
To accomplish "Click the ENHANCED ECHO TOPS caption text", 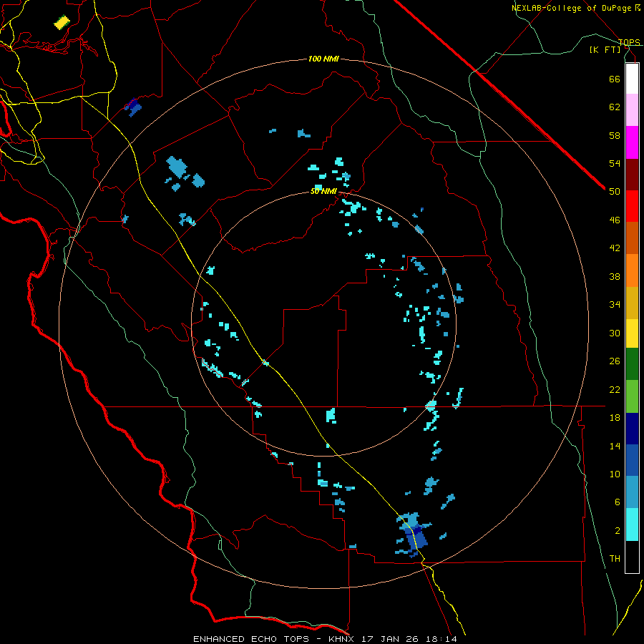I will click(251, 639).
